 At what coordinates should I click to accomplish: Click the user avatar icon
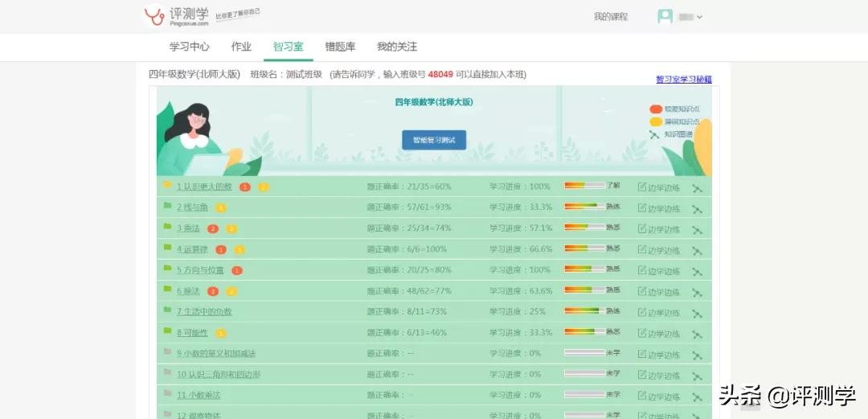(665, 17)
